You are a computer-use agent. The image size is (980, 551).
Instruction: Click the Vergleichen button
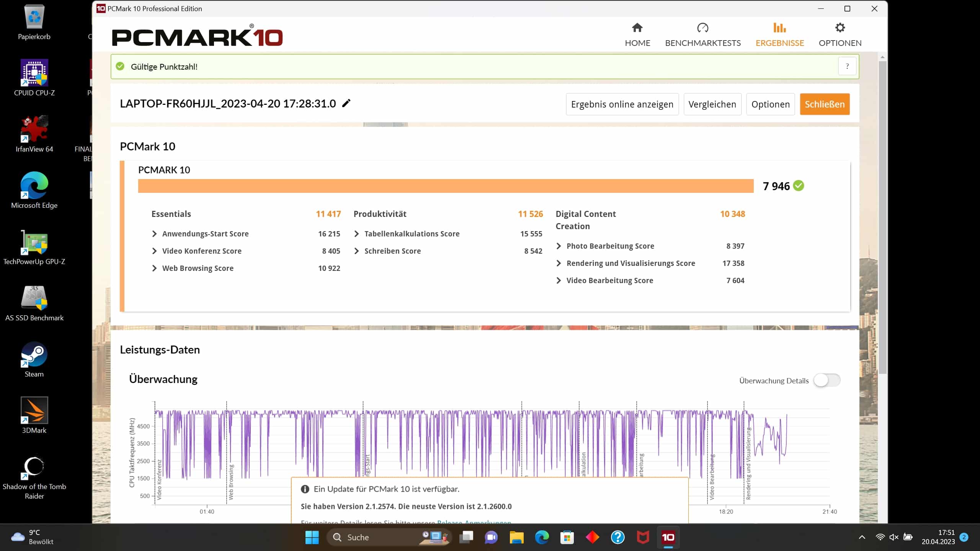coord(712,104)
